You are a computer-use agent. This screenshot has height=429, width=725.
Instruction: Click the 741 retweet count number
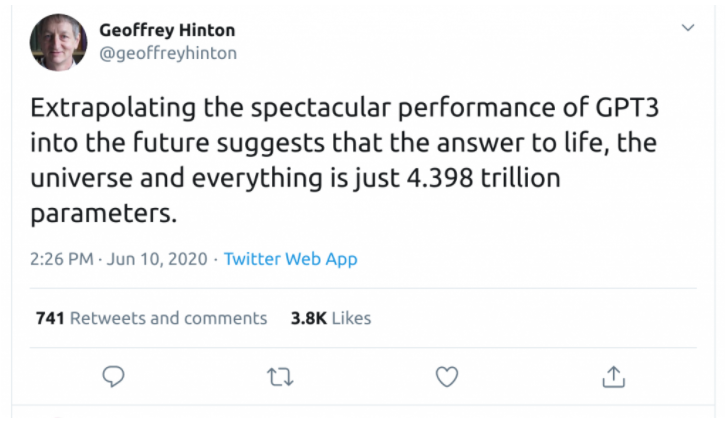pyautogui.click(x=50, y=318)
